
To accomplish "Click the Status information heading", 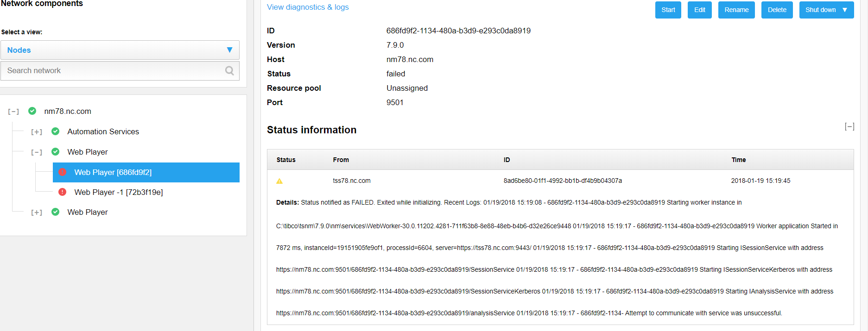I will 311,130.
